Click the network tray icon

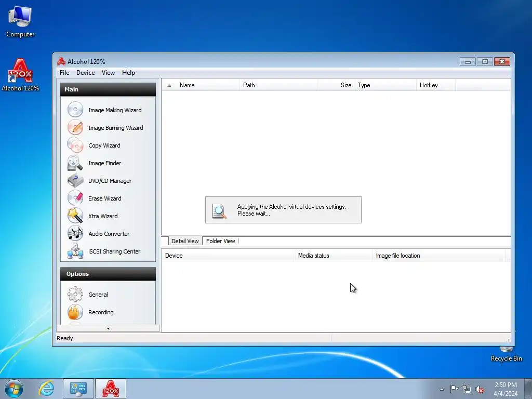pyautogui.click(x=467, y=389)
